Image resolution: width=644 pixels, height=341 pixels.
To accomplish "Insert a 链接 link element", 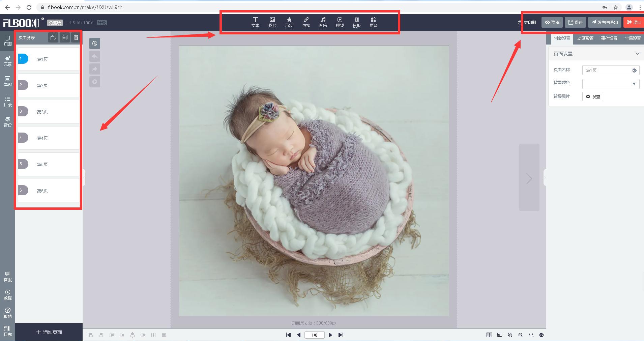I will 306,22.
